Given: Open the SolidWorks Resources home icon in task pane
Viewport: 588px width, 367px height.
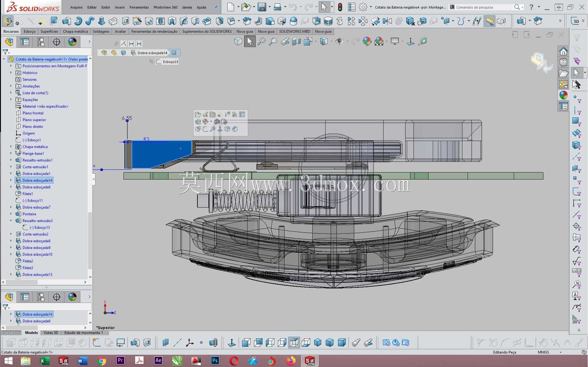Looking at the screenshot, I should (x=563, y=51).
